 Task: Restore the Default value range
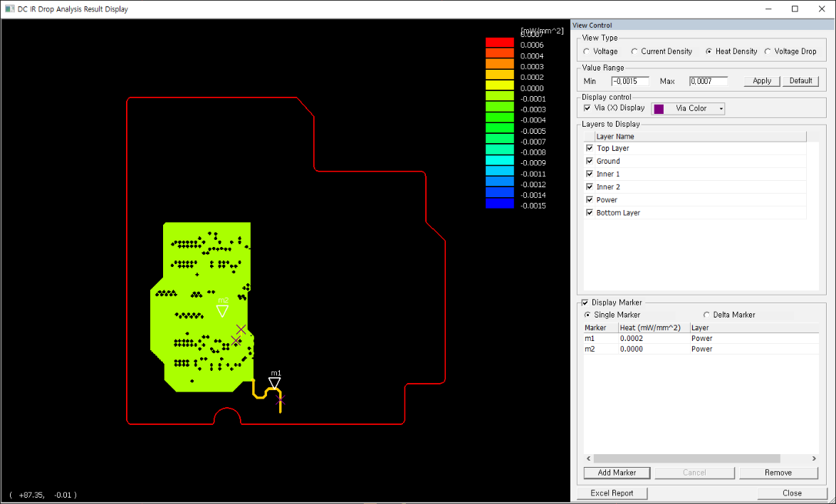(800, 80)
